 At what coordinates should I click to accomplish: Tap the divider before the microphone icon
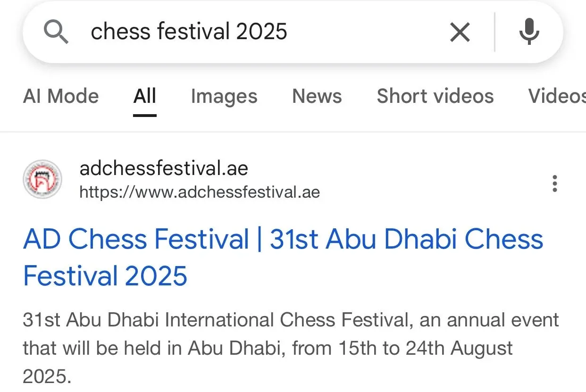tap(494, 32)
